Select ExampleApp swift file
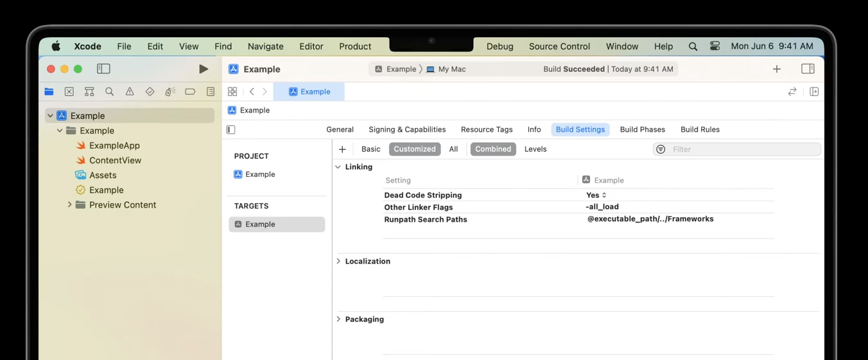The image size is (868, 360). click(x=108, y=145)
